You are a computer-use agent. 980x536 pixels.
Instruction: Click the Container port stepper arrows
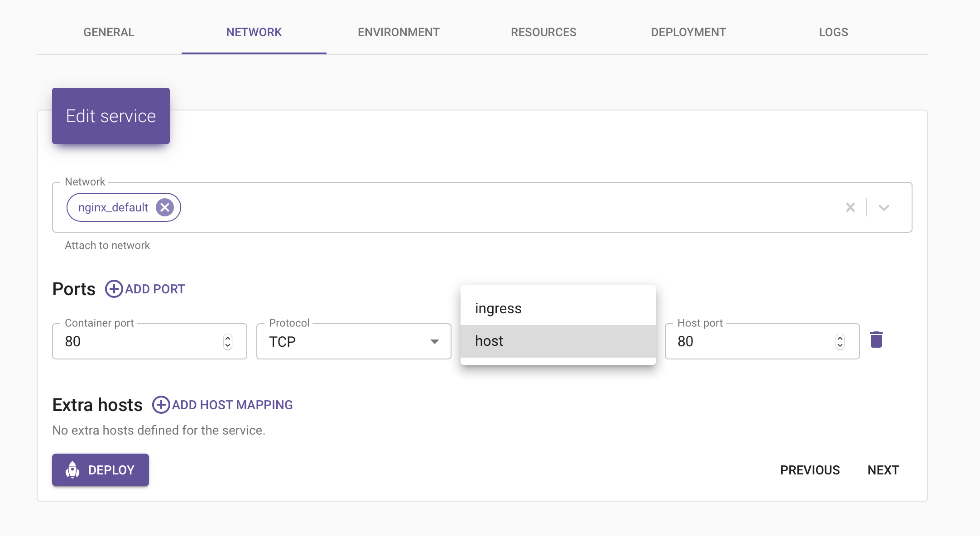point(228,342)
